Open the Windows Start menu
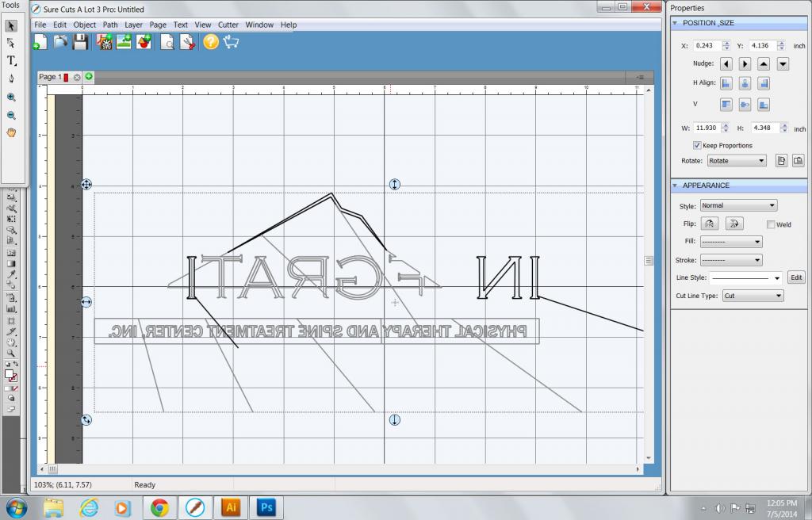 click(16, 508)
